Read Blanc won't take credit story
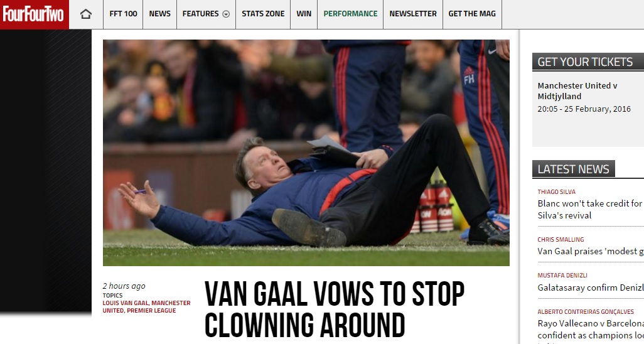Viewport: 644px width, 344px height. (591, 209)
